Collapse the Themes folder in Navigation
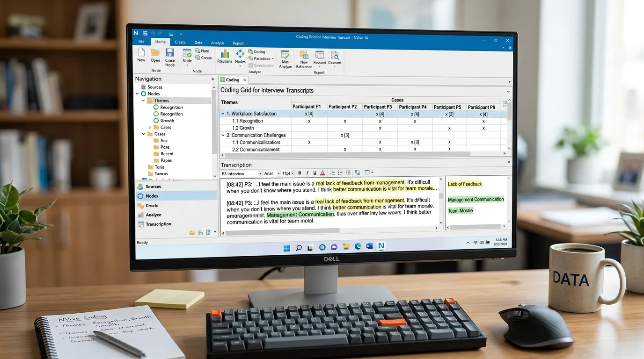 pos(143,101)
